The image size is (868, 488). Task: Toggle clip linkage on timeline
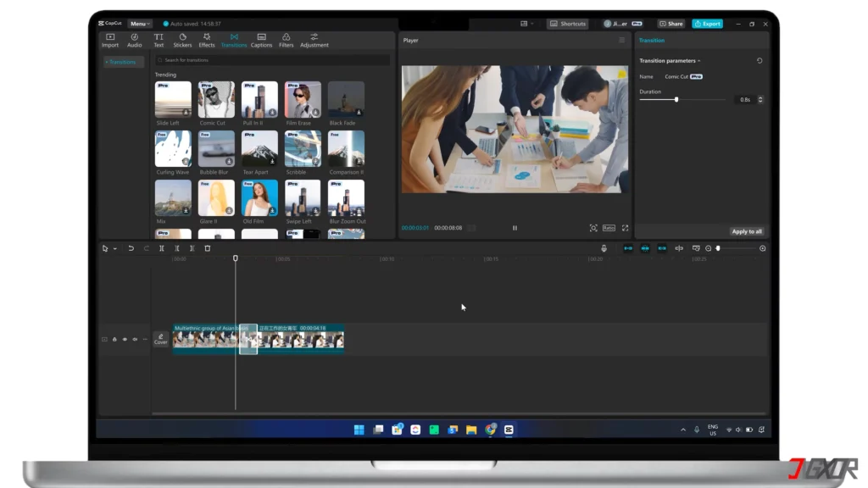tap(662, 249)
